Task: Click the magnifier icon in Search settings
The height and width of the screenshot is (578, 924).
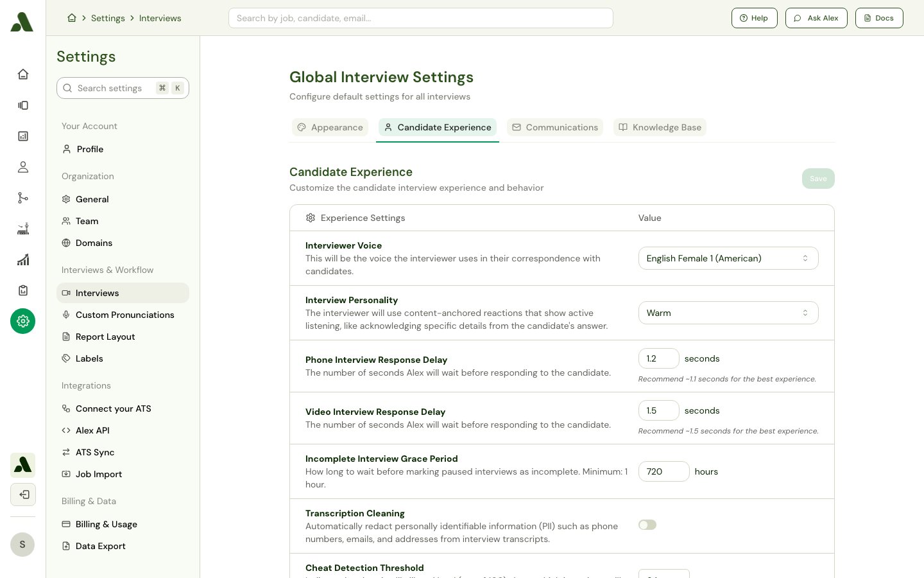Action: coord(67,88)
